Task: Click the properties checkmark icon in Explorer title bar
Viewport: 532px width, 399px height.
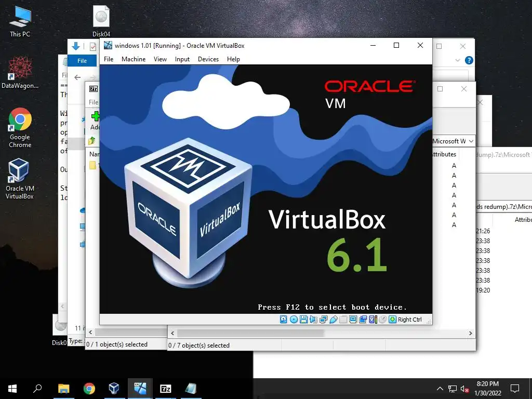Action: point(92,46)
